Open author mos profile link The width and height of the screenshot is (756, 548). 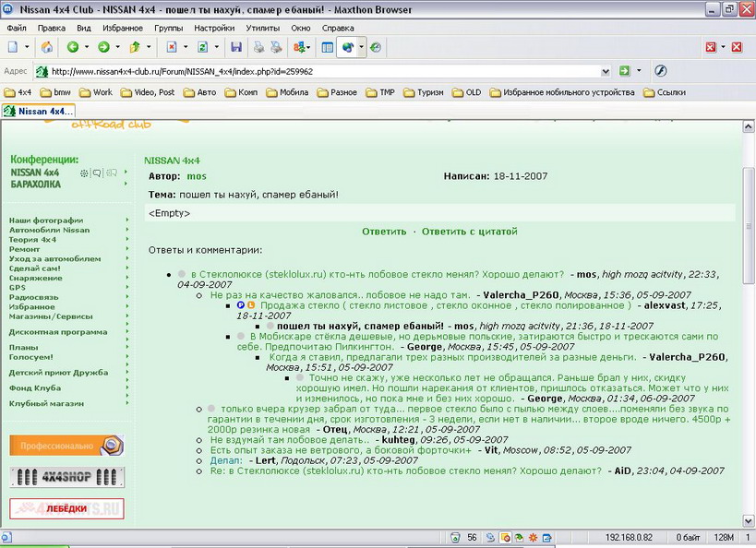(x=197, y=176)
